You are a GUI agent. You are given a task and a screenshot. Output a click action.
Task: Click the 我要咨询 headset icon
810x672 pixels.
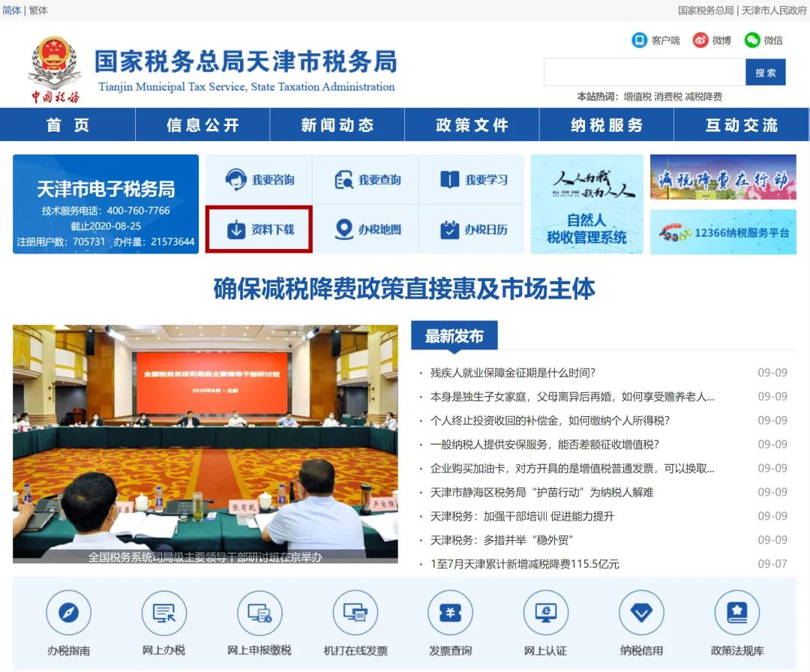coord(236,180)
